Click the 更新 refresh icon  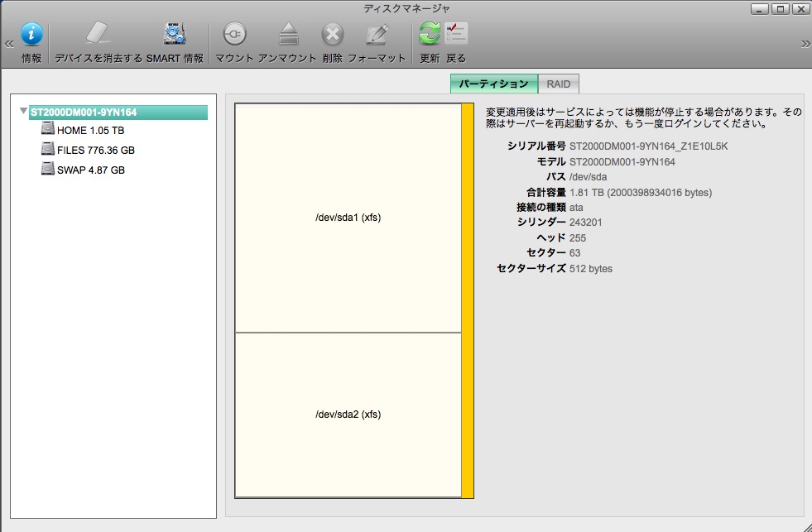430,34
